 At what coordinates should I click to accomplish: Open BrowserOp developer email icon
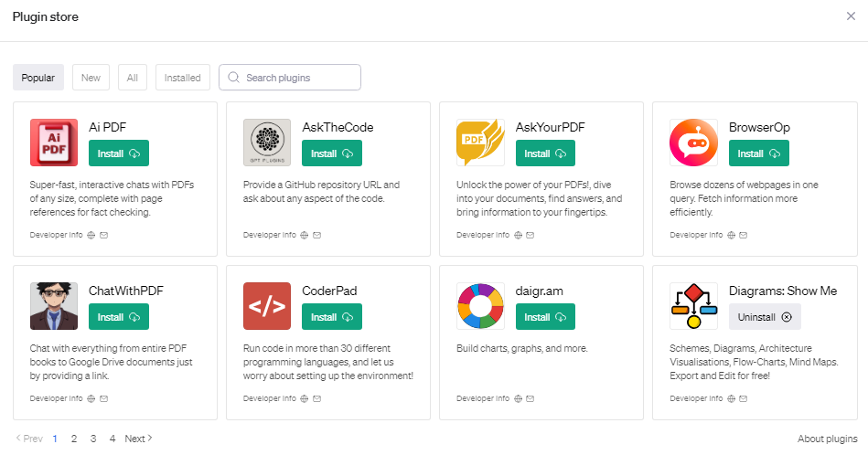coord(743,235)
